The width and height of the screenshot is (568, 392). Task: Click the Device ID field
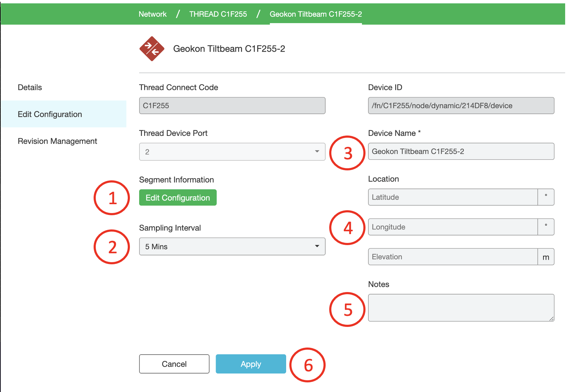461,106
